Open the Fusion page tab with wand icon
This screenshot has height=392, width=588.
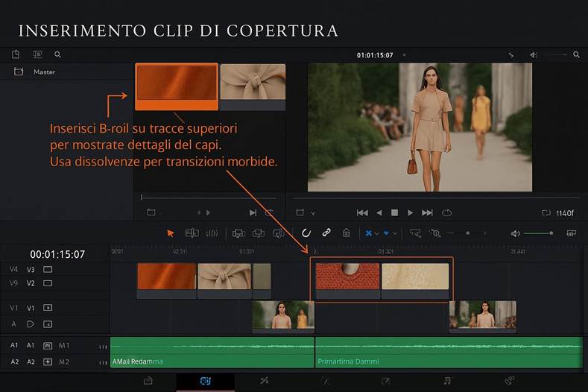click(x=265, y=381)
